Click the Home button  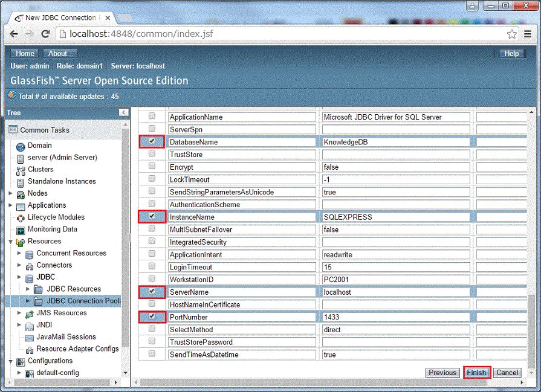25,53
